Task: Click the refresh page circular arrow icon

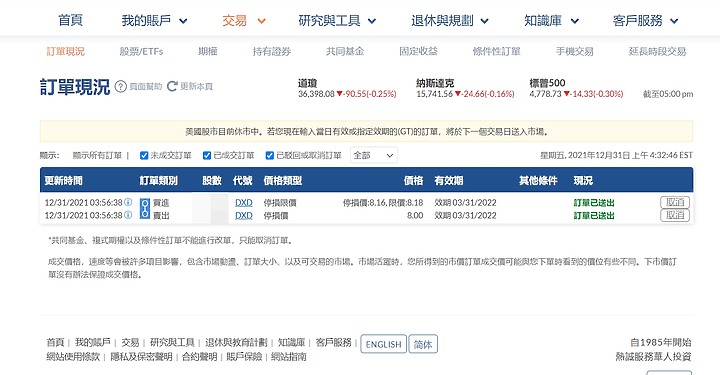Action: (172, 86)
